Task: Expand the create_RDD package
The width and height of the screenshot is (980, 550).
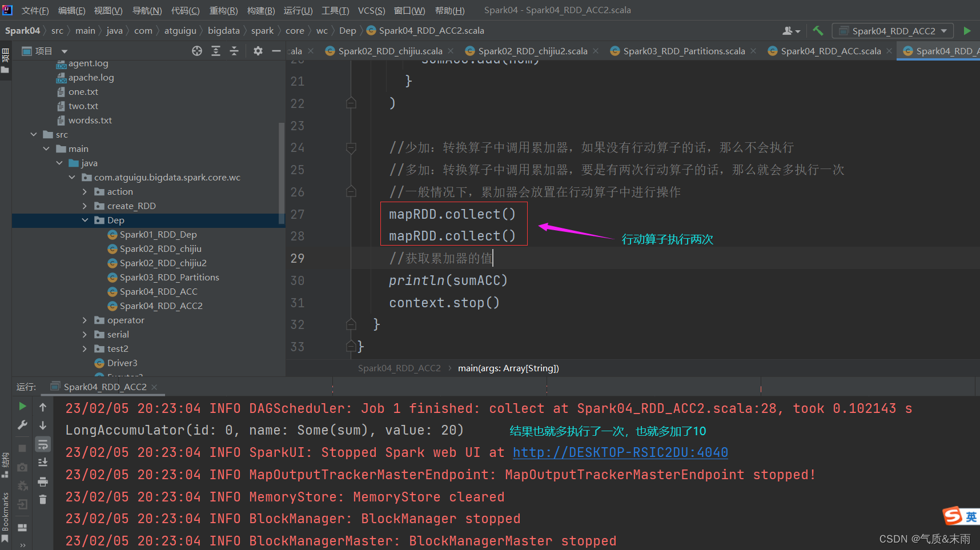Action: [x=85, y=206]
